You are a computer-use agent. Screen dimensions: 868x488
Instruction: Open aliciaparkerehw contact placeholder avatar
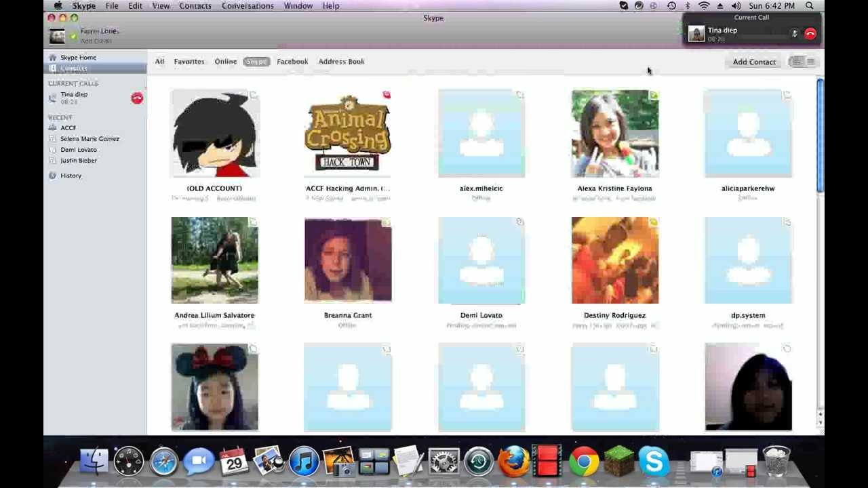[749, 134]
